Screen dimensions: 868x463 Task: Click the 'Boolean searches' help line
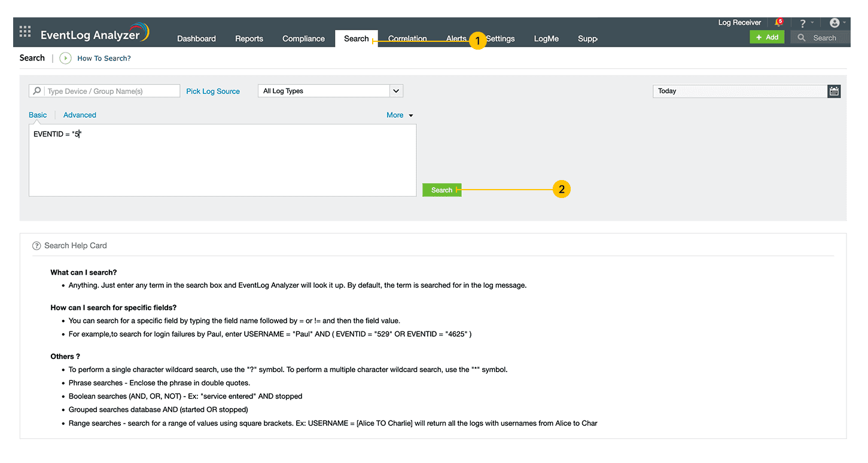(185, 396)
